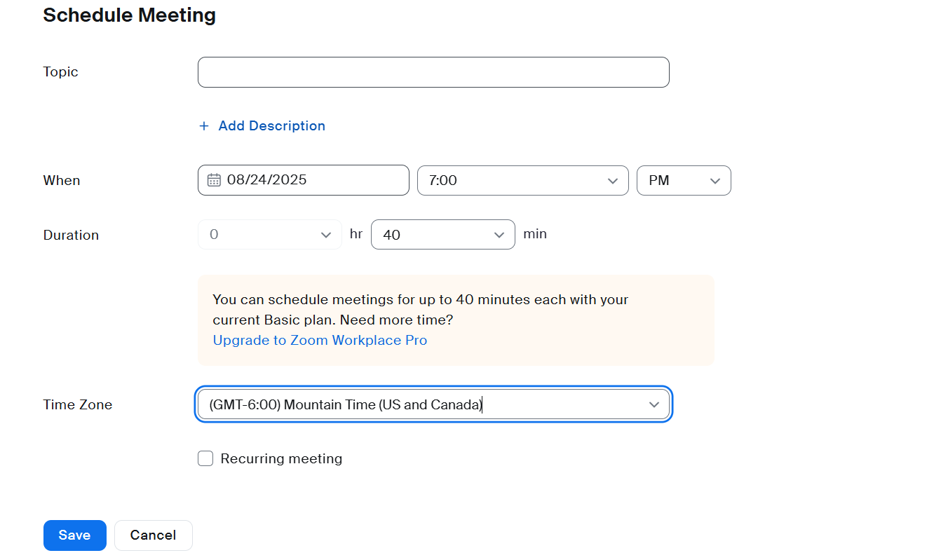Open the Time Zone selection dropdown
This screenshot has width=941, height=560.
coord(433,404)
